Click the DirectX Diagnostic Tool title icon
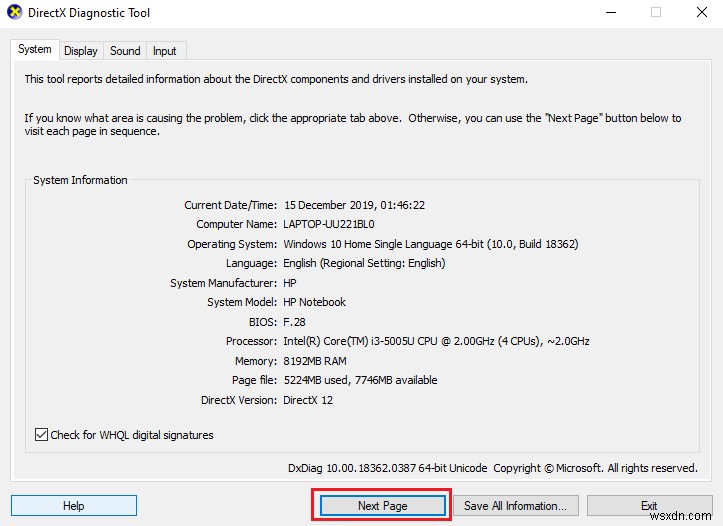The width and height of the screenshot is (723, 526). (x=15, y=12)
